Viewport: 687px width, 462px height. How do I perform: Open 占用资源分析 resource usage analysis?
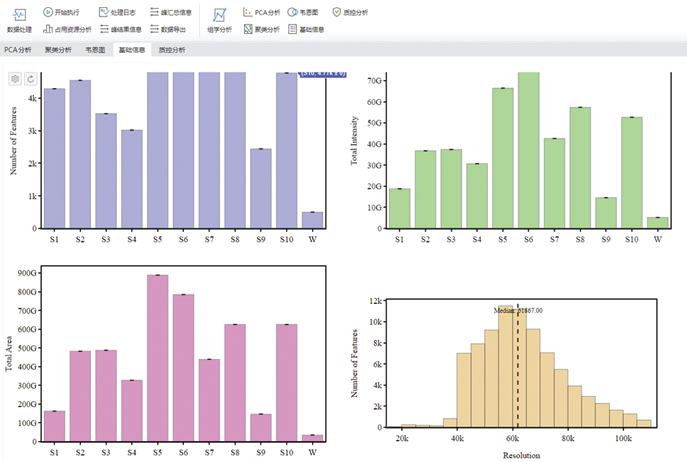click(67, 29)
